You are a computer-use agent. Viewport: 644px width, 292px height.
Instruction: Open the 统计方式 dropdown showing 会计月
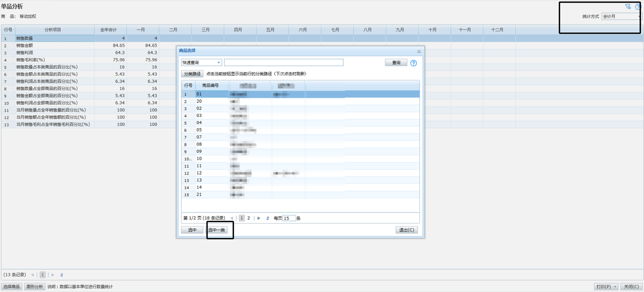(621, 17)
